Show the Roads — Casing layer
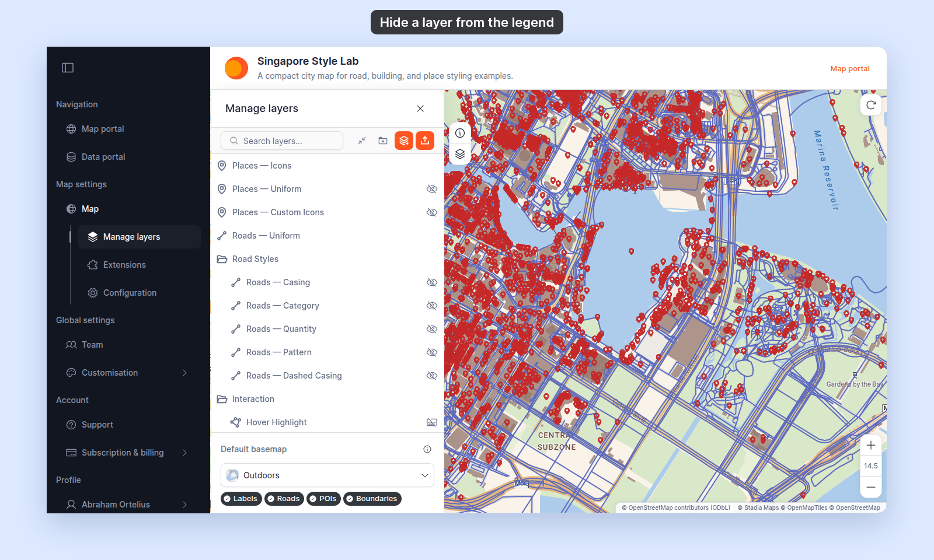The height and width of the screenshot is (560, 934). coord(432,282)
